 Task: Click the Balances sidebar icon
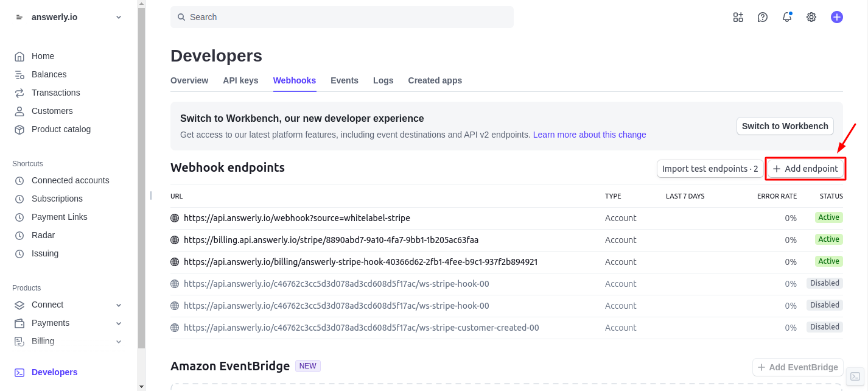19,74
